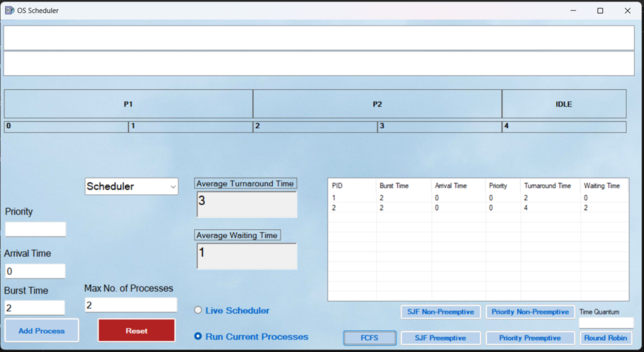The width and height of the screenshot is (644, 352).
Task: Focus the Priority input field
Action: click(35, 229)
